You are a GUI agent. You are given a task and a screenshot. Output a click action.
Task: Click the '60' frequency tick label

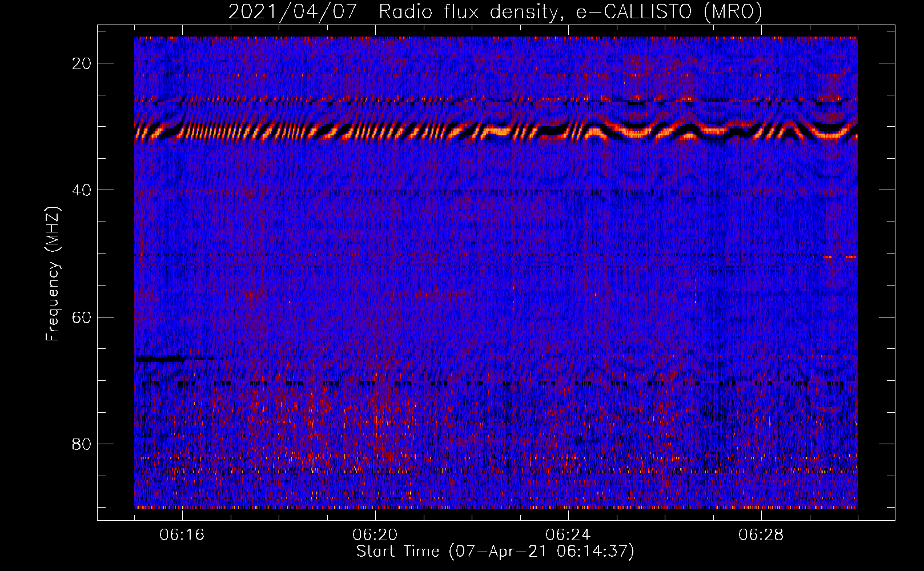(82, 317)
